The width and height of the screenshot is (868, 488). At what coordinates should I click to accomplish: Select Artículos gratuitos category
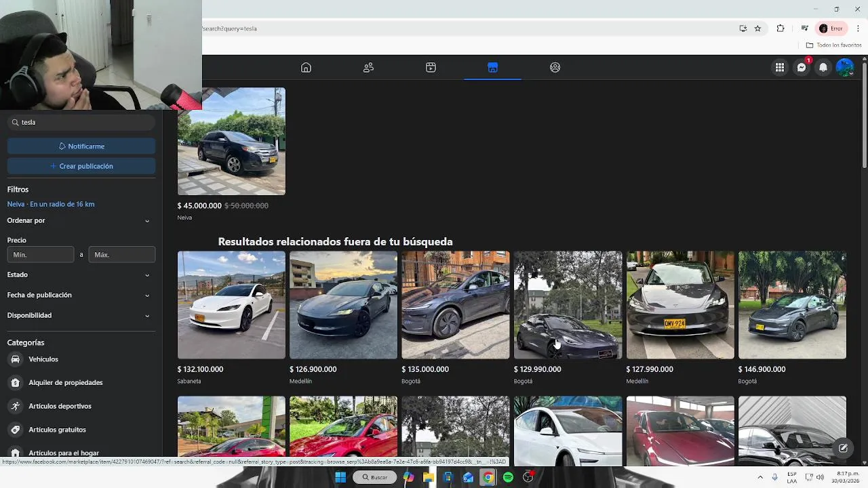pyautogui.click(x=81, y=430)
